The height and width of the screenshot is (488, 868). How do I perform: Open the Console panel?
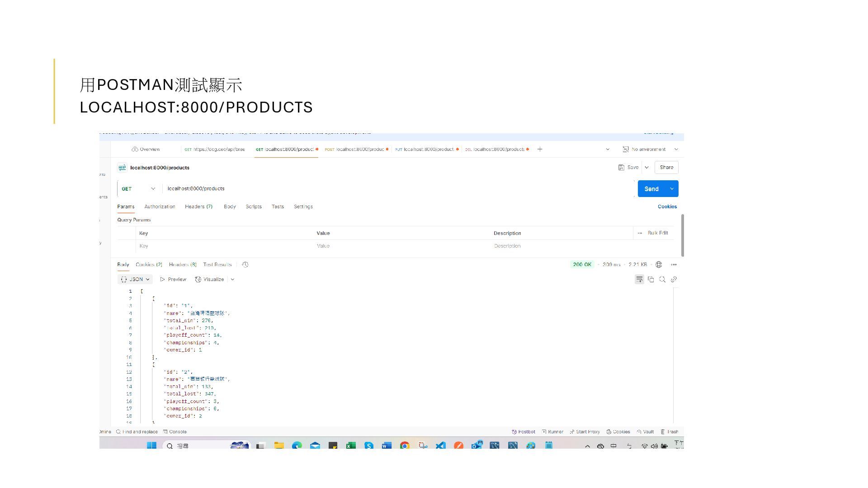tap(175, 432)
